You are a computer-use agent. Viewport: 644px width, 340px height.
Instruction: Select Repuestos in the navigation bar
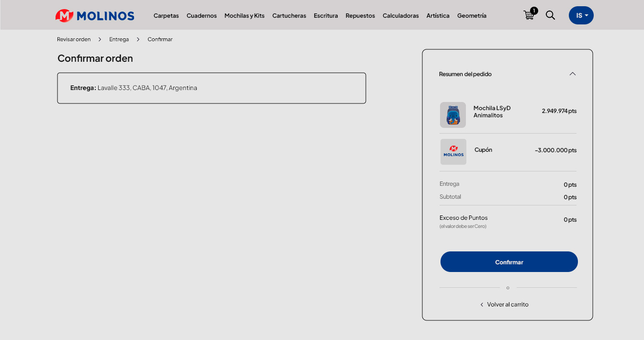tap(360, 16)
